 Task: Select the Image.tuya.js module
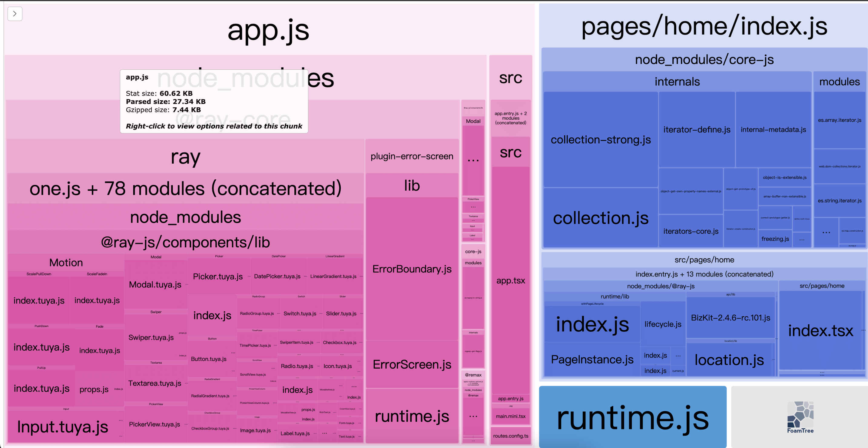coord(255,430)
